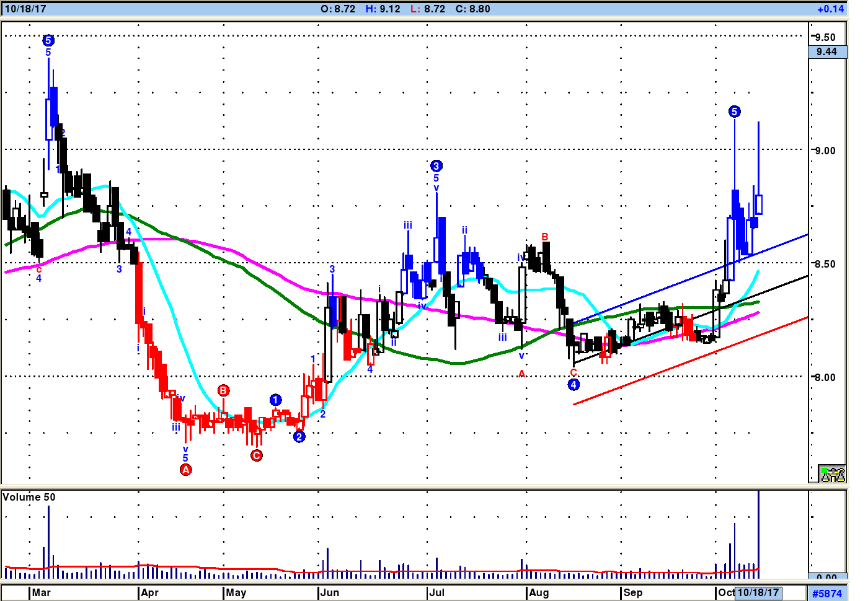868x601 pixels.
Task: Select the circled blue 5 marker above October peak
Action: (735, 112)
